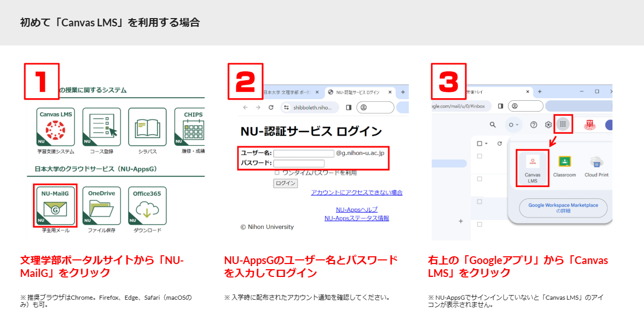Open the Office365 download icon
This screenshot has width=644, height=325.
(x=147, y=205)
